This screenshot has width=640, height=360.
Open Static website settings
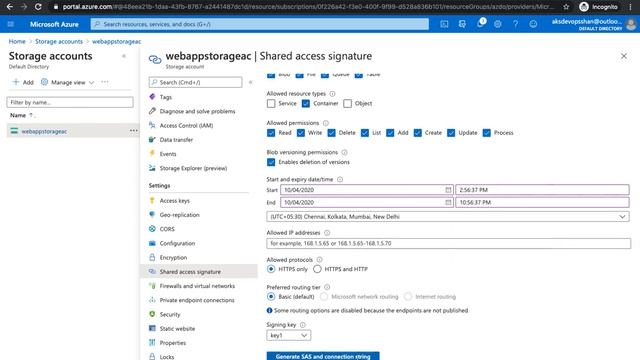[177, 329]
